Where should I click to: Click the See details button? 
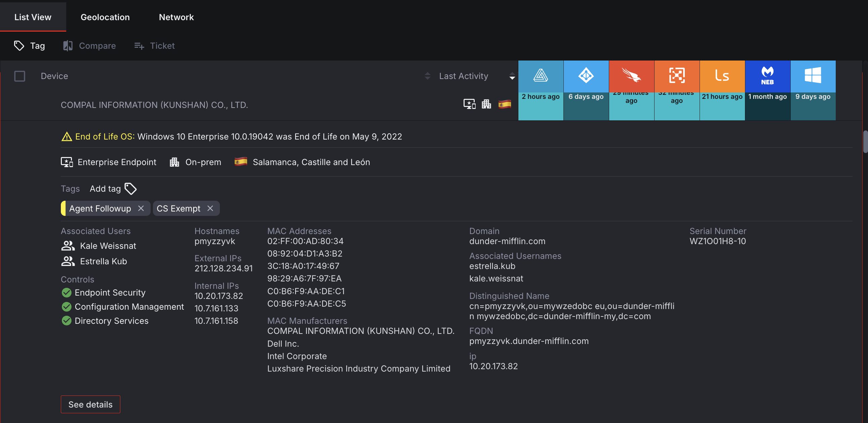[x=90, y=404]
